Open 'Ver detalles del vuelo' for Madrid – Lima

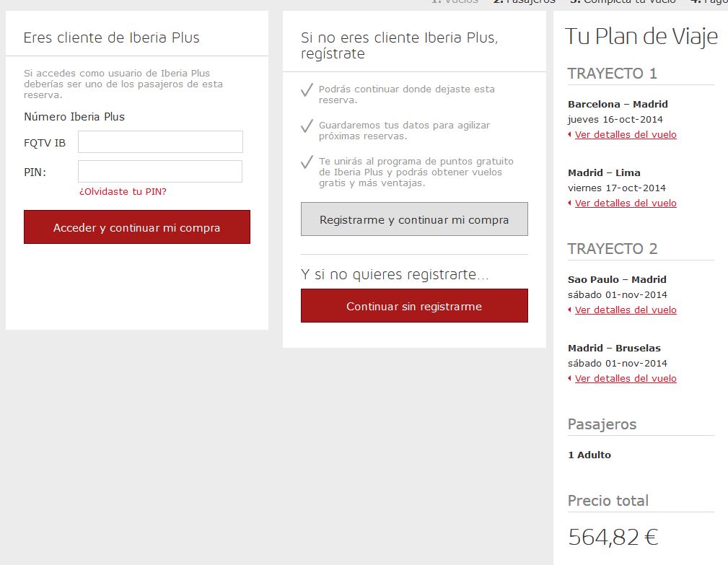[626, 203]
